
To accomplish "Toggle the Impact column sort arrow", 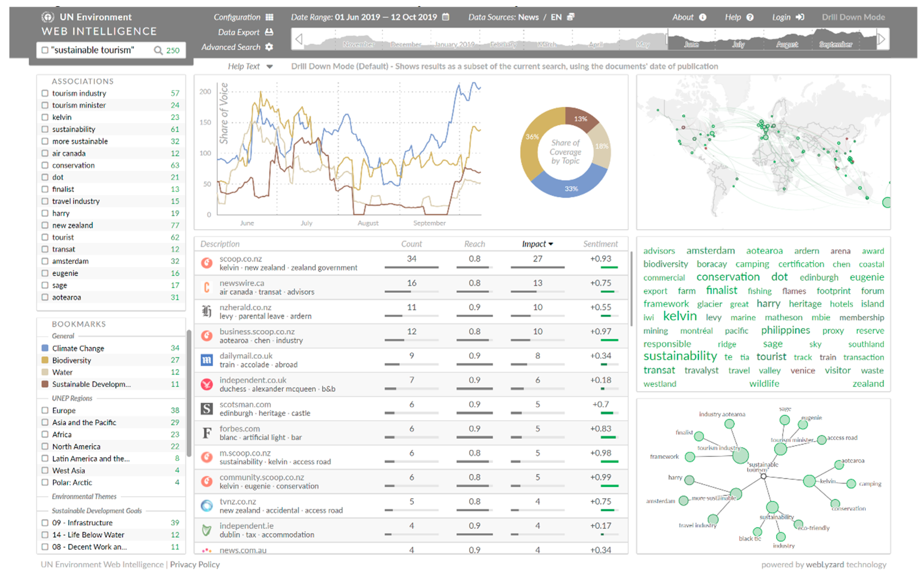I will 551,244.
